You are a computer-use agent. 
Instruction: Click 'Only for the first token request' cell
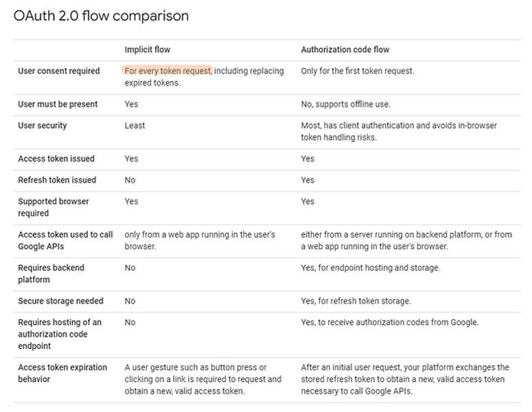click(x=357, y=71)
